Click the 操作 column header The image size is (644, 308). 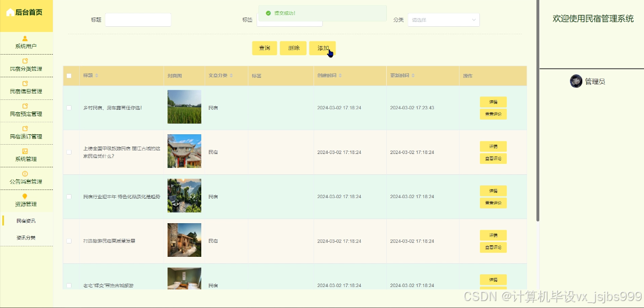[x=468, y=76]
